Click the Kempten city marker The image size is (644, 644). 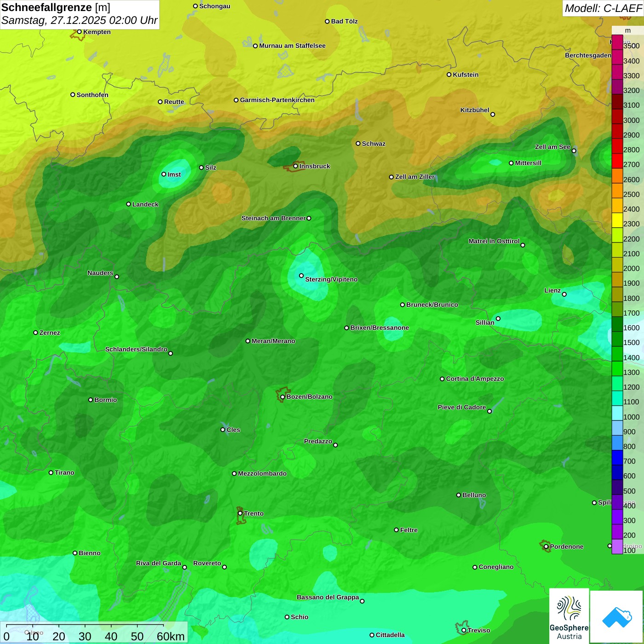pos(79,32)
